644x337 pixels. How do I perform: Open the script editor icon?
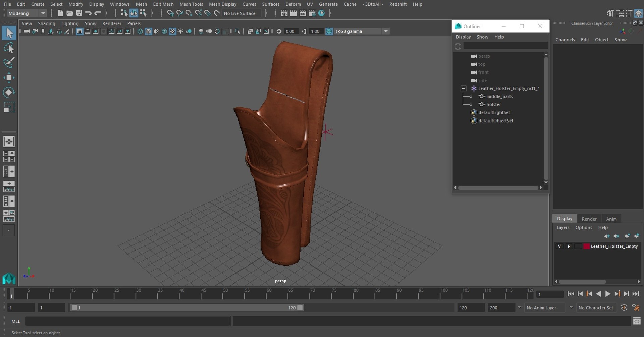coord(637,321)
